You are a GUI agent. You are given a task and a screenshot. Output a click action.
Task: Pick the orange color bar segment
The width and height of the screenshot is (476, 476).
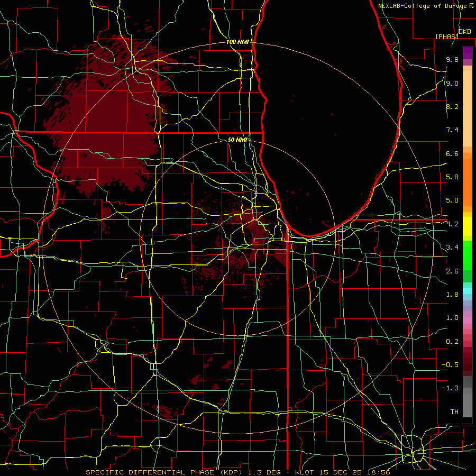tap(467, 182)
